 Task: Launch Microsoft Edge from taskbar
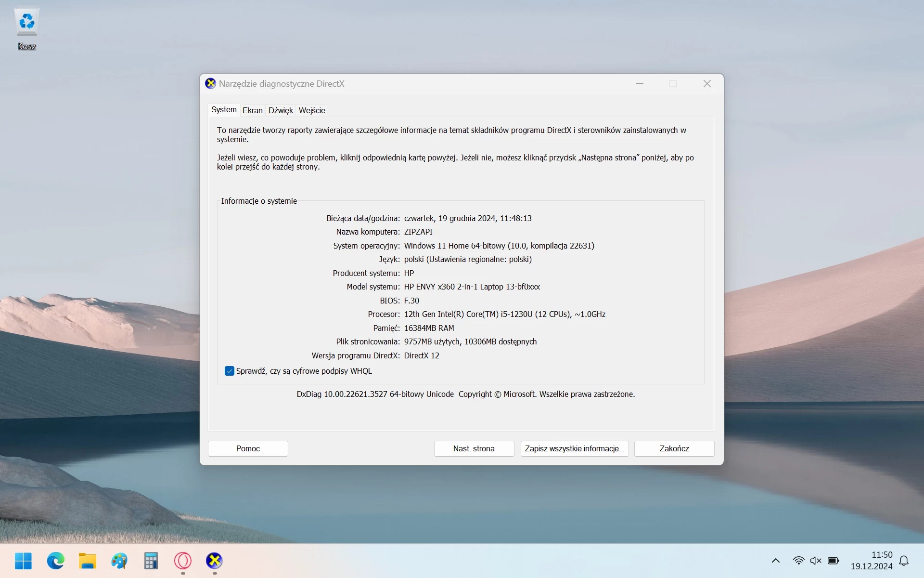pyautogui.click(x=55, y=561)
